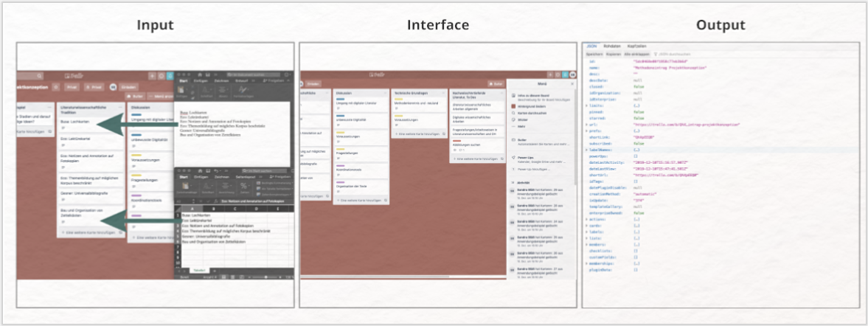Click Power-Up hinzufügen in the Trello menu
The image size is (868, 326).
(534, 170)
